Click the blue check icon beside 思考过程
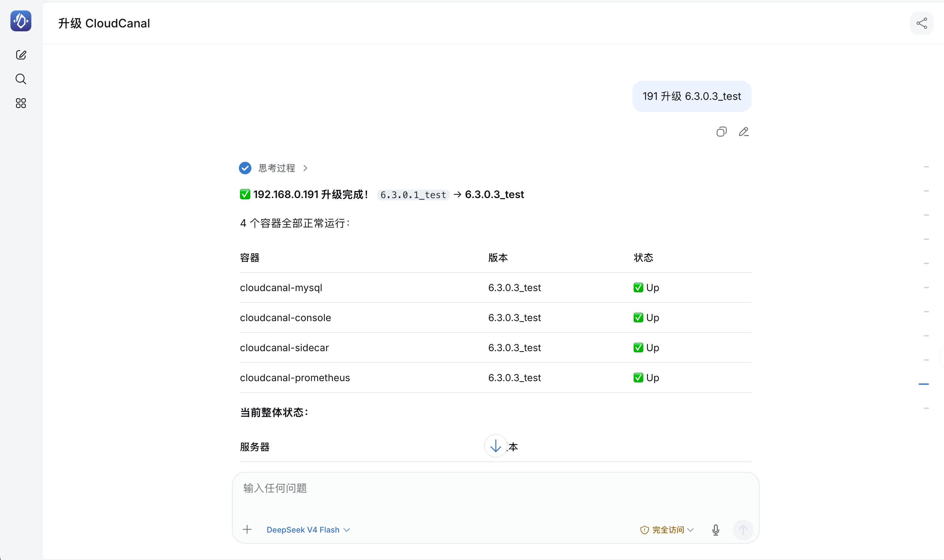This screenshot has width=944, height=560. (245, 168)
